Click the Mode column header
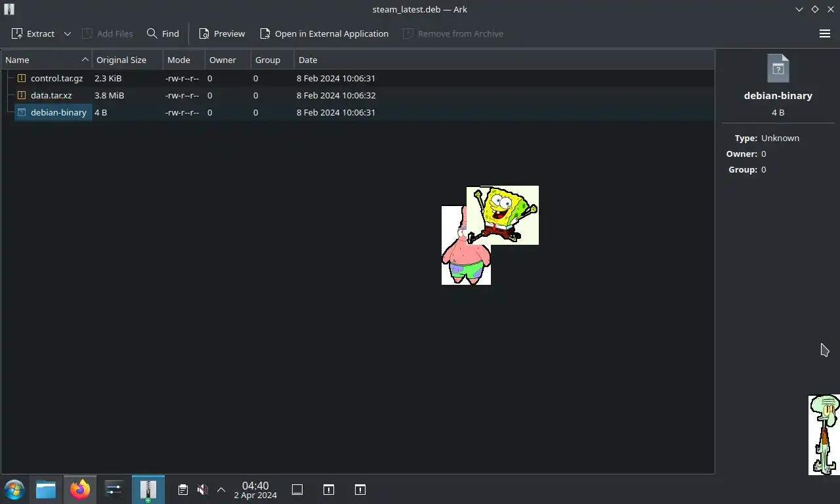The image size is (840, 504). click(x=184, y=60)
